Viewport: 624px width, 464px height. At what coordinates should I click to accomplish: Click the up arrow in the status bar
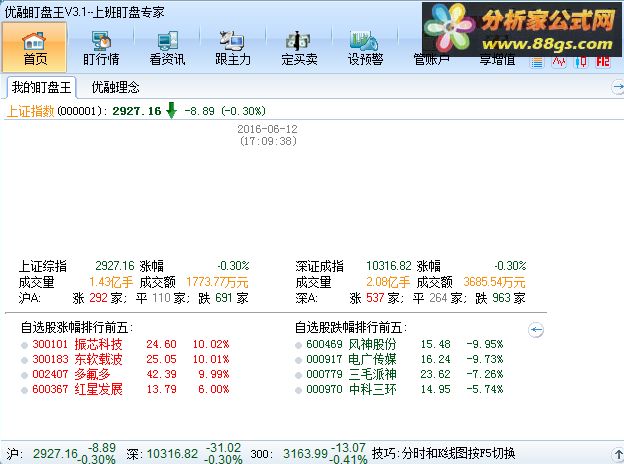click(618, 454)
